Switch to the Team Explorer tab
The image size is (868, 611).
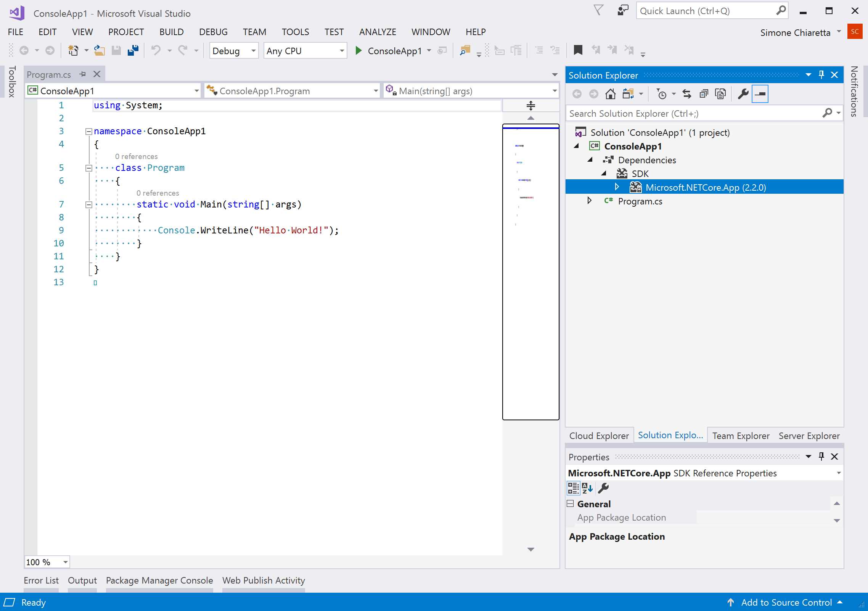(740, 435)
